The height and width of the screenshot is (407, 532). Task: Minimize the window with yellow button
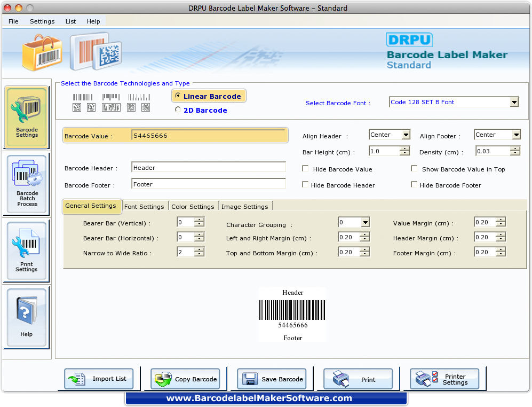click(19, 8)
